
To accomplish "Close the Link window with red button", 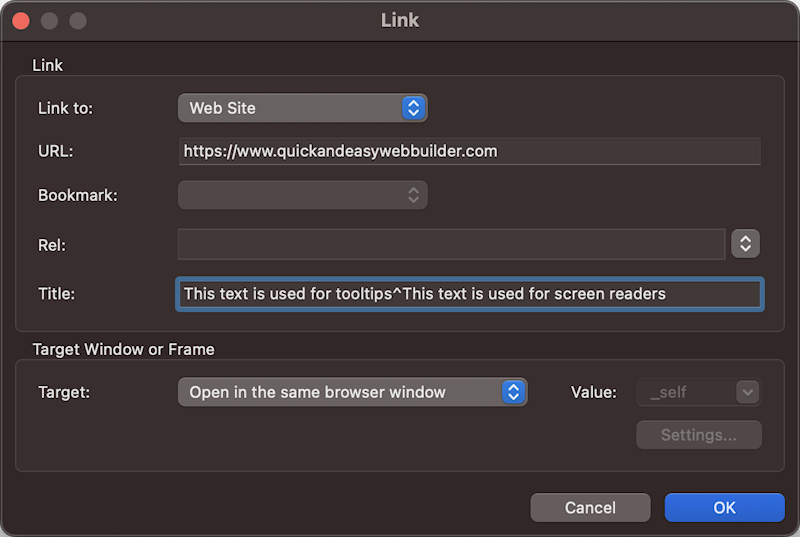I will pos(20,20).
